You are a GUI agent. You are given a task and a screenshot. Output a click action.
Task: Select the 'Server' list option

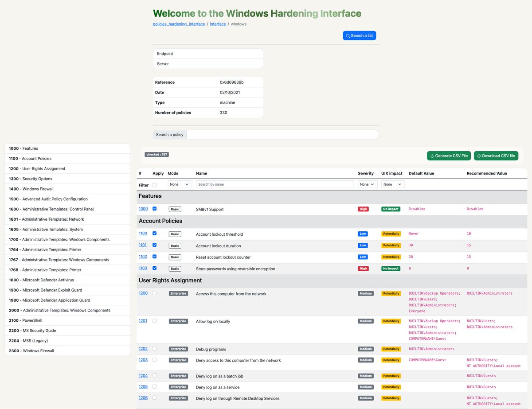[208, 63]
